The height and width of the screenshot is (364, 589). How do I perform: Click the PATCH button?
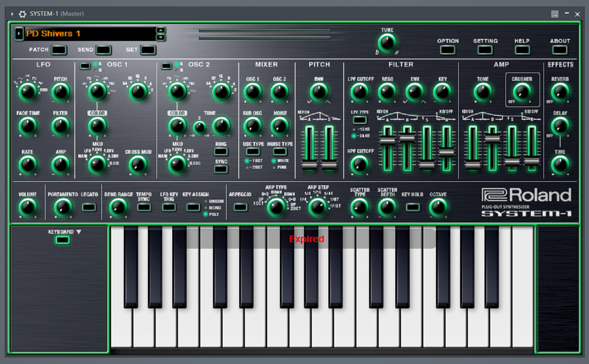coord(59,50)
